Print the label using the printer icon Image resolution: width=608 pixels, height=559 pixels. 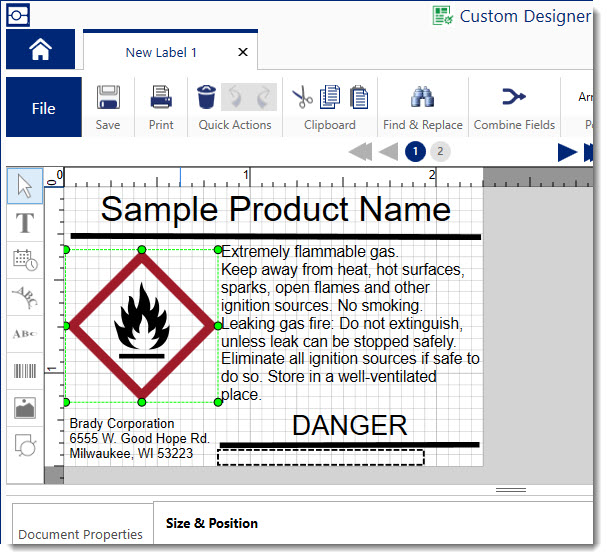(x=161, y=98)
